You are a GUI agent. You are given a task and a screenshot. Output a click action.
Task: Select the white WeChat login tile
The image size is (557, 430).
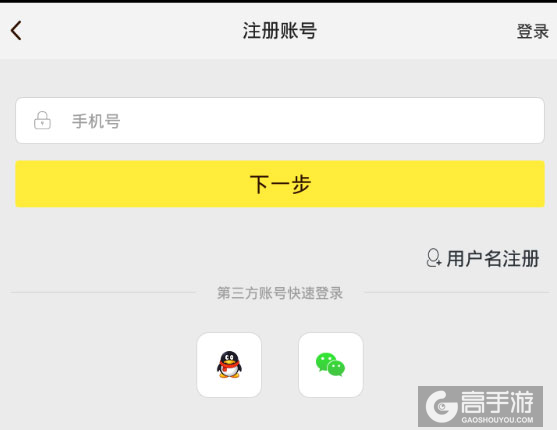pyautogui.click(x=331, y=365)
